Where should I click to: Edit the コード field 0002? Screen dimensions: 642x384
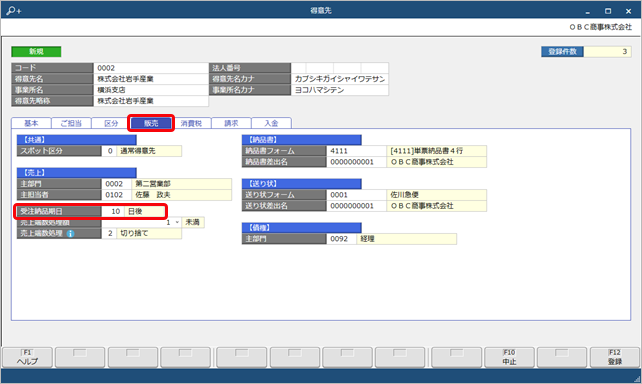pyautogui.click(x=151, y=68)
